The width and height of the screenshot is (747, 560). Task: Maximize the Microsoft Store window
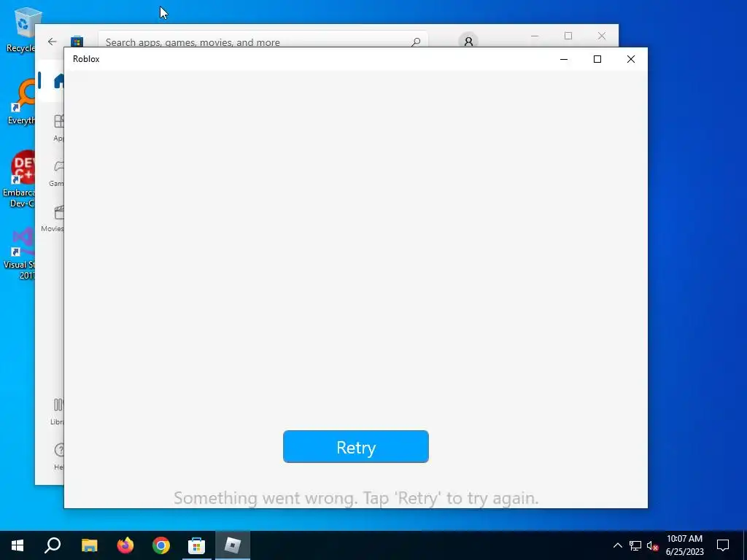[x=568, y=36]
